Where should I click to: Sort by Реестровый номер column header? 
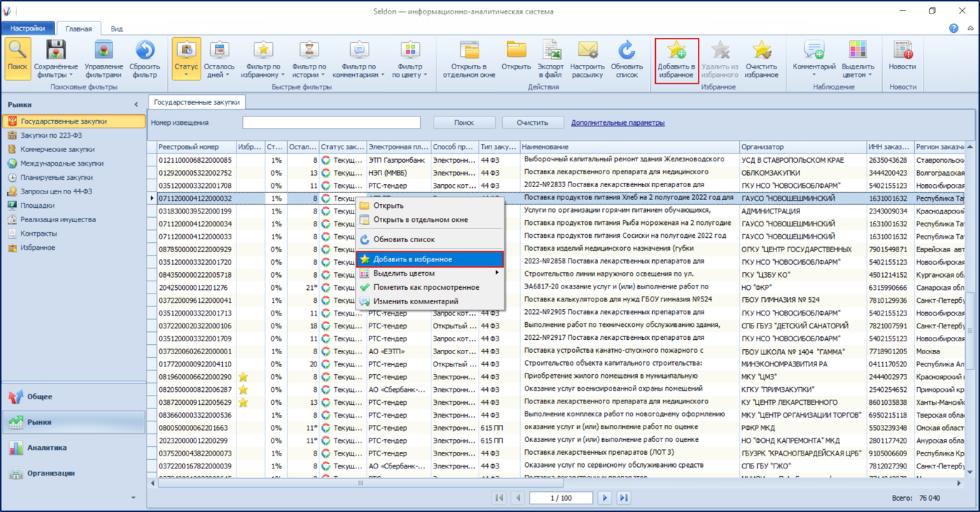click(196, 146)
